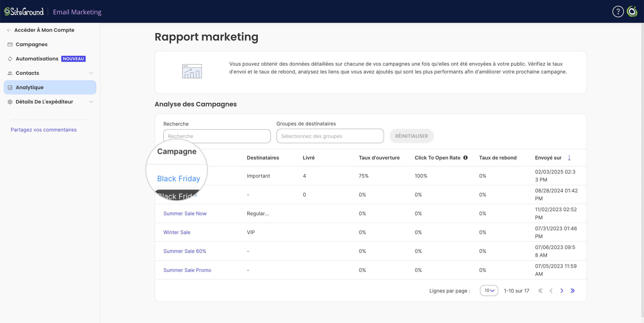Click the VIP recipients cell

coord(251,232)
